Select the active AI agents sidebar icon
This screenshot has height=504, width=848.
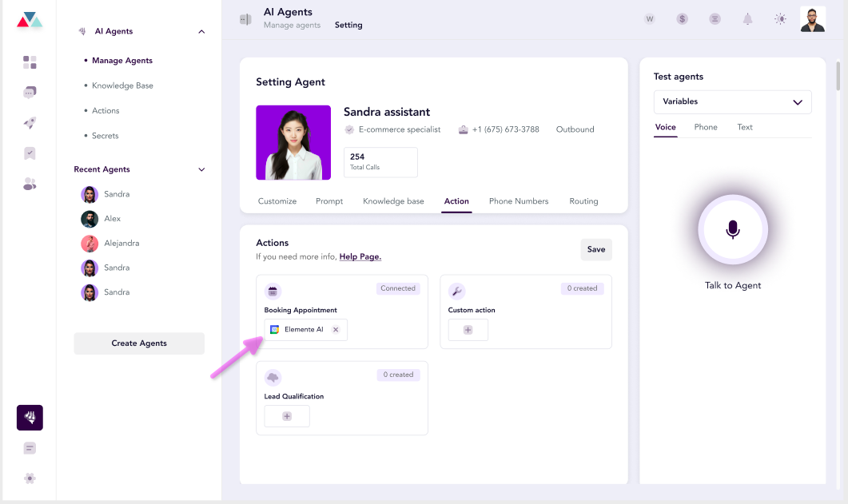click(x=30, y=418)
